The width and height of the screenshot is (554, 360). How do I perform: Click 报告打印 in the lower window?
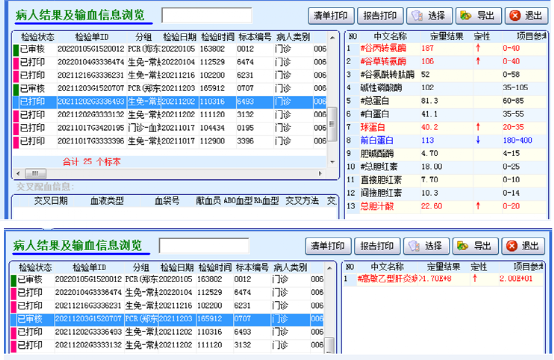(x=377, y=246)
